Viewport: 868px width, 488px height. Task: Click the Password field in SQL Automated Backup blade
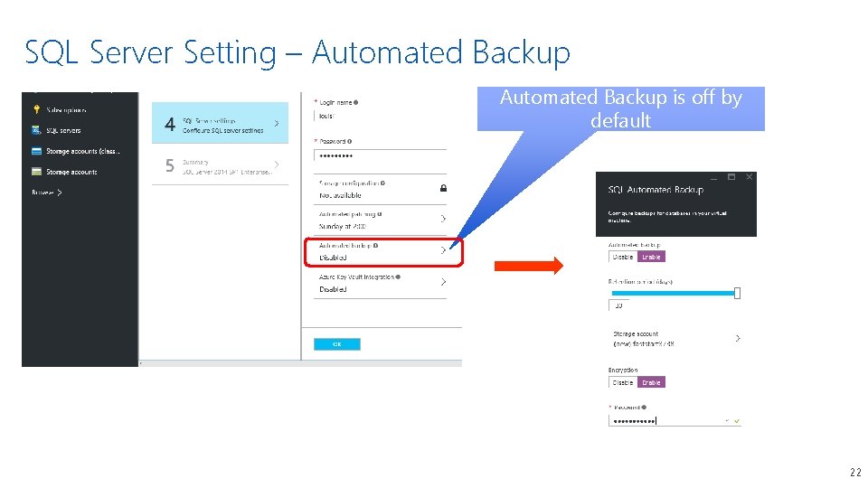(x=675, y=421)
